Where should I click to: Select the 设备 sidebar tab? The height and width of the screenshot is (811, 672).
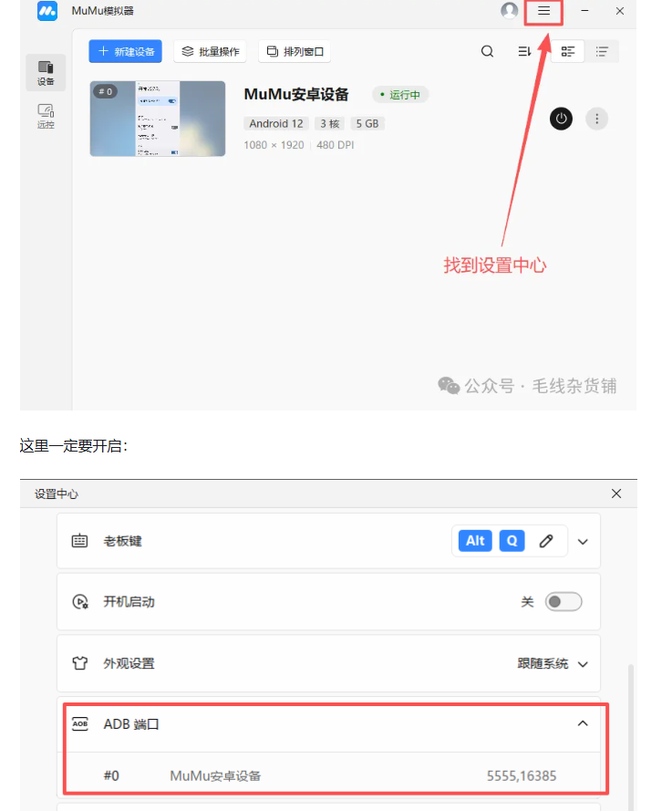(46, 72)
